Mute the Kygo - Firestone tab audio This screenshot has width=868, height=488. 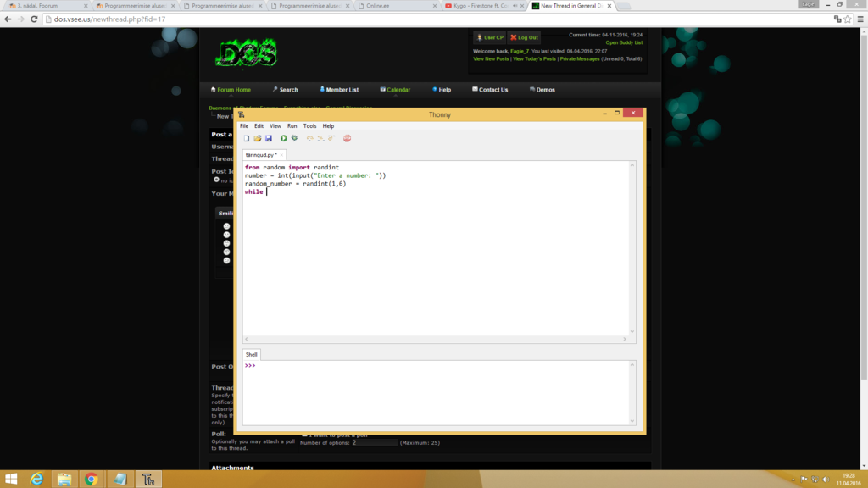(515, 6)
